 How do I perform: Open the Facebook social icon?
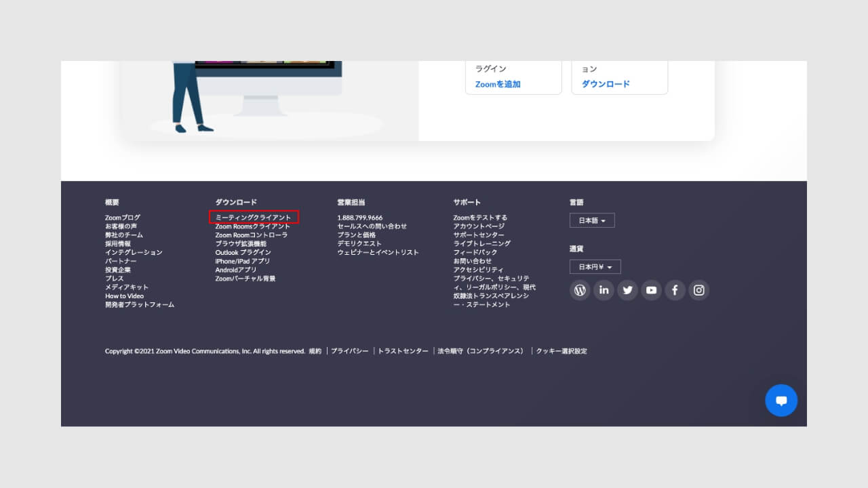point(675,290)
